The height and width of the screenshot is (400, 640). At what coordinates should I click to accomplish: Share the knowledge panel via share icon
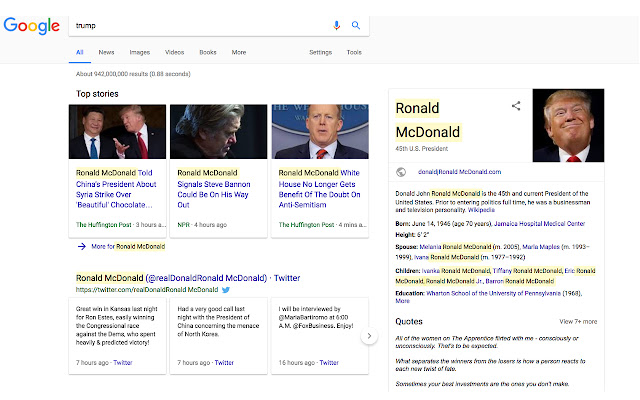(x=516, y=106)
